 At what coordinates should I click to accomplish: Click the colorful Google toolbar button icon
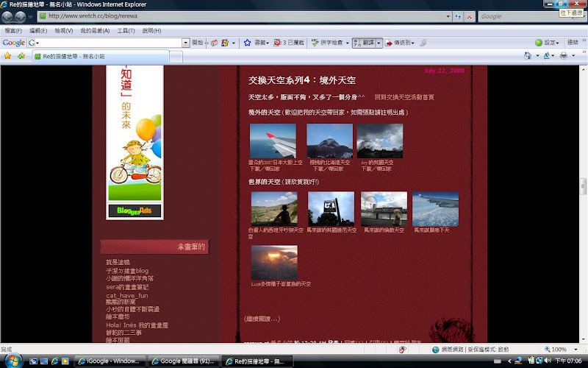tap(225, 43)
